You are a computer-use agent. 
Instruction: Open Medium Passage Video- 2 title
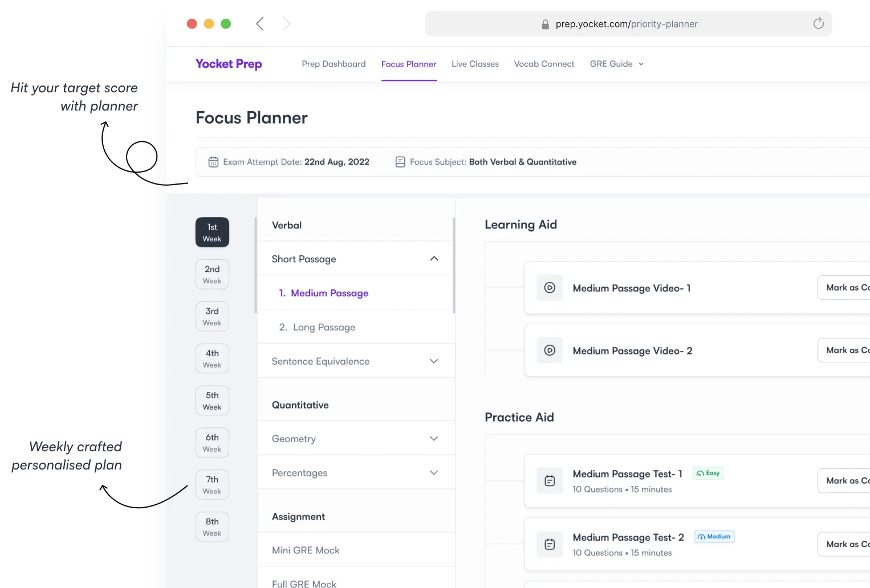click(x=632, y=351)
